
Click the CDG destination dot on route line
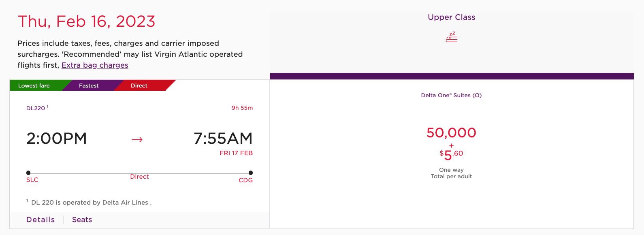(x=251, y=173)
